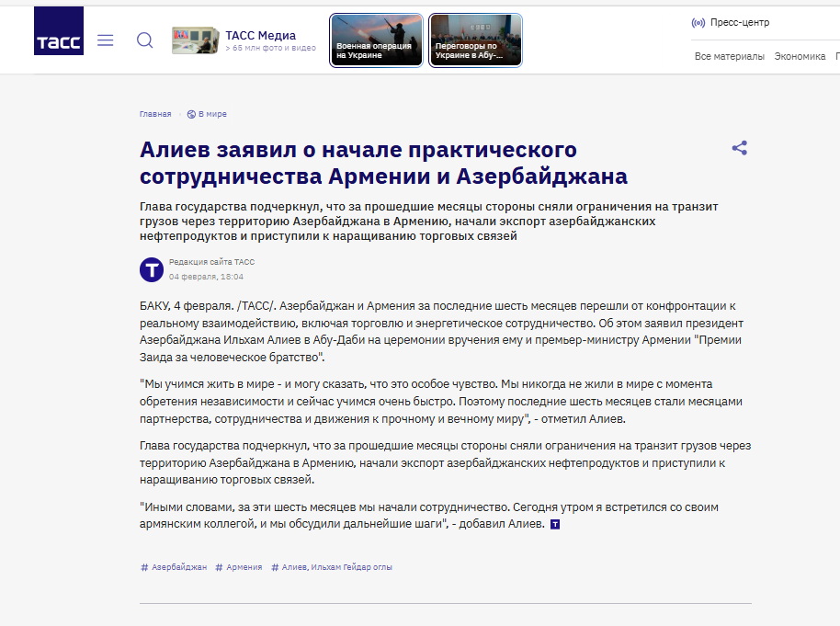This screenshot has height=626, width=840.
Task: Go to Главная breadcrumb
Action: pyautogui.click(x=155, y=114)
